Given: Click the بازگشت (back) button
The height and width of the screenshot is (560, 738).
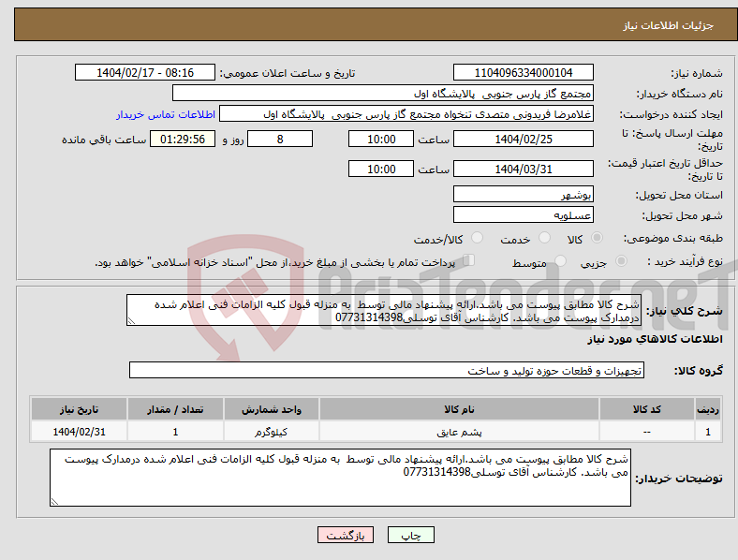Looking at the screenshot, I should (x=346, y=535).
